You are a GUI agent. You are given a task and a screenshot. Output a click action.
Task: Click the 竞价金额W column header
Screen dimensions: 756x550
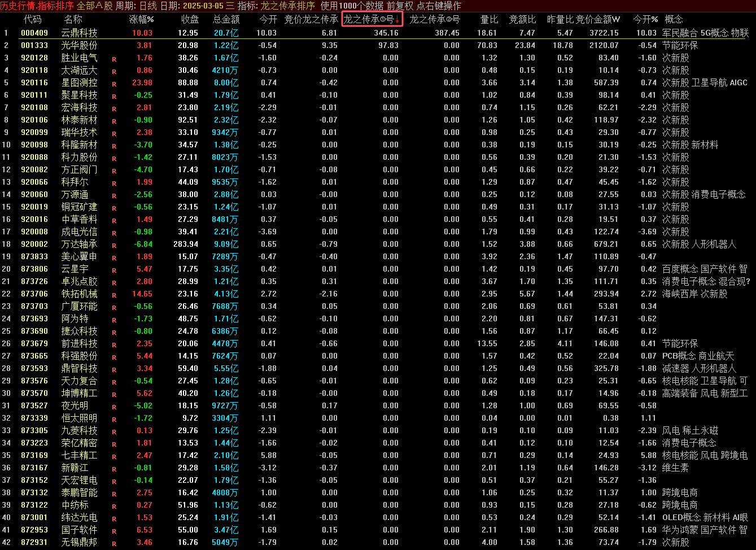[598, 20]
